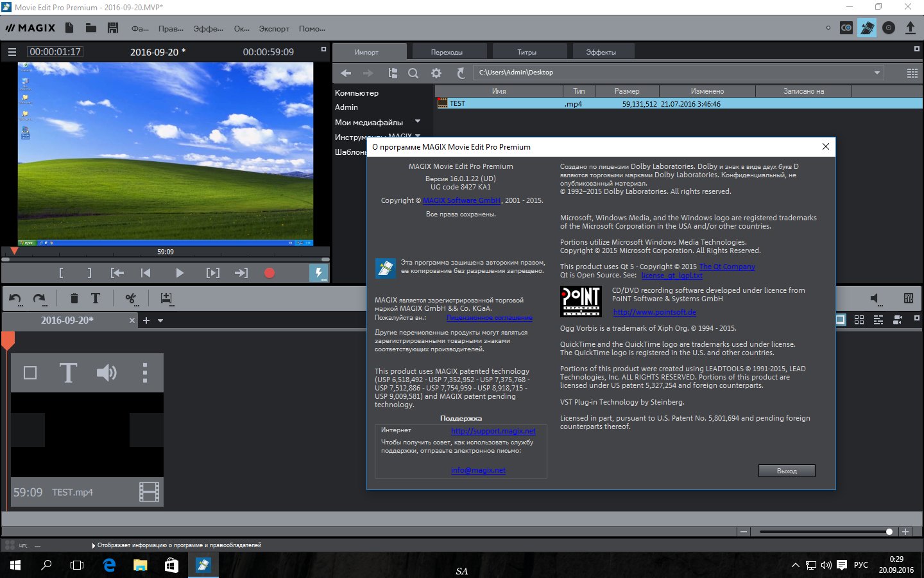The width and height of the screenshot is (924, 578).
Task: Expand the path dropdown for C:\Users\Admin\Desktop
Action: tap(877, 73)
